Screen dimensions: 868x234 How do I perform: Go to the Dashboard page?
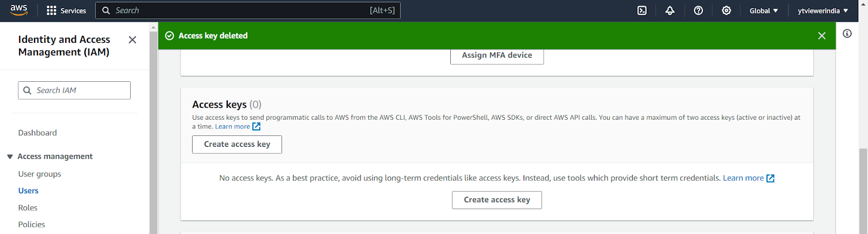coord(37,133)
